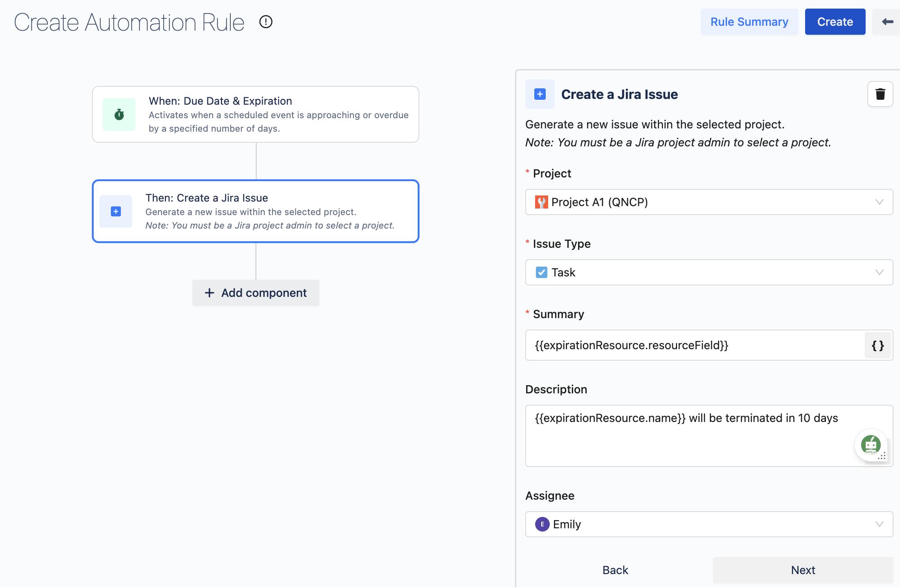Click into the Summary input field
This screenshot has width=900, height=588.
pos(695,346)
